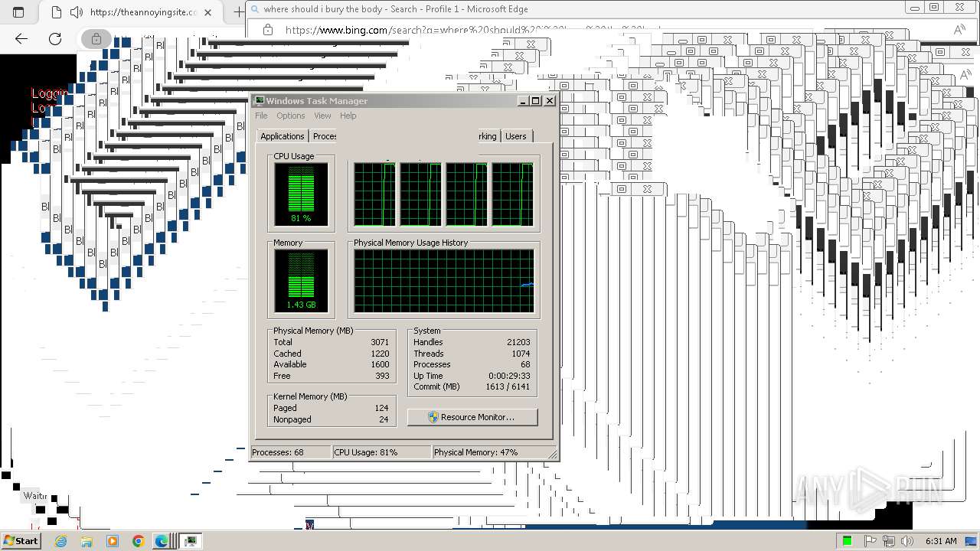The height and width of the screenshot is (551, 980).
Task: Click the 6:31 AM taskbar clock
Action: pos(941,541)
